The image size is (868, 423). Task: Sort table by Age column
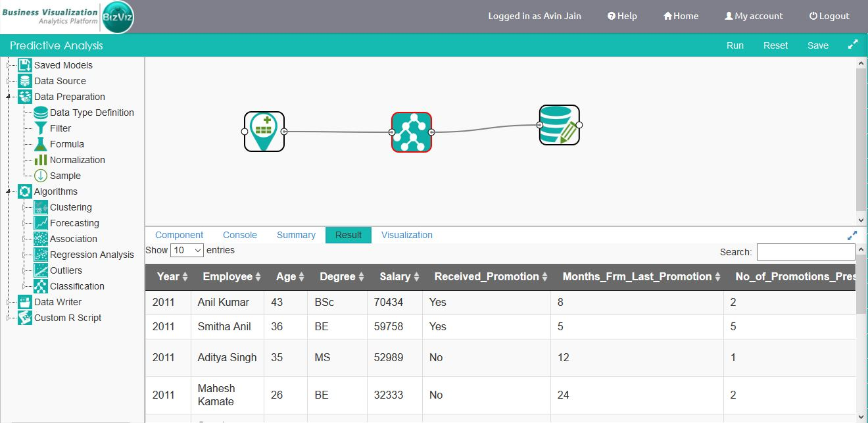coord(290,277)
